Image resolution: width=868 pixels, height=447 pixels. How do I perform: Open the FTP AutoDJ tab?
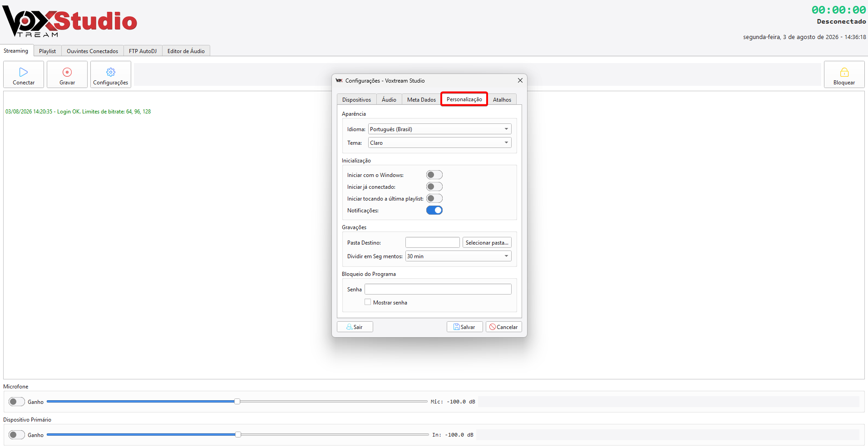[143, 51]
